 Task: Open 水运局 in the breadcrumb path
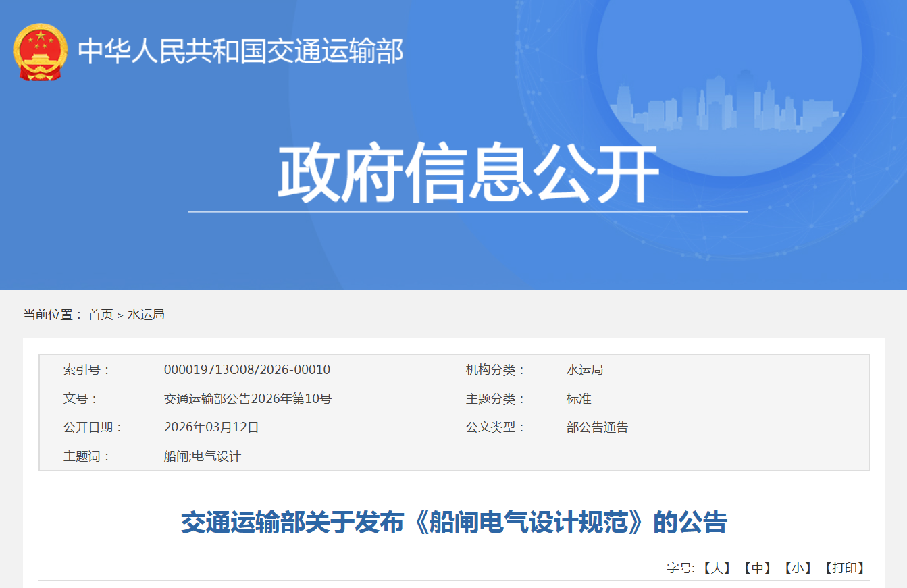(147, 315)
